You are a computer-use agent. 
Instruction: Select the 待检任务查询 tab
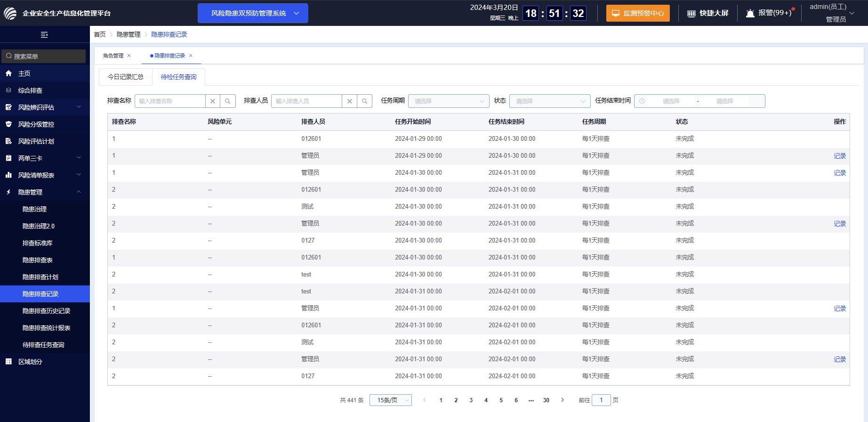click(179, 77)
